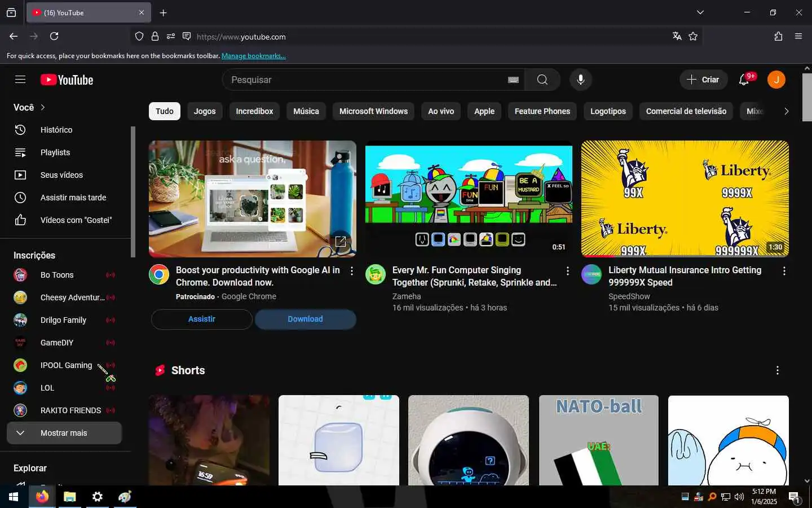Open the Cheesy Adventures subscription channel
The height and width of the screenshot is (508, 812).
[64, 297]
